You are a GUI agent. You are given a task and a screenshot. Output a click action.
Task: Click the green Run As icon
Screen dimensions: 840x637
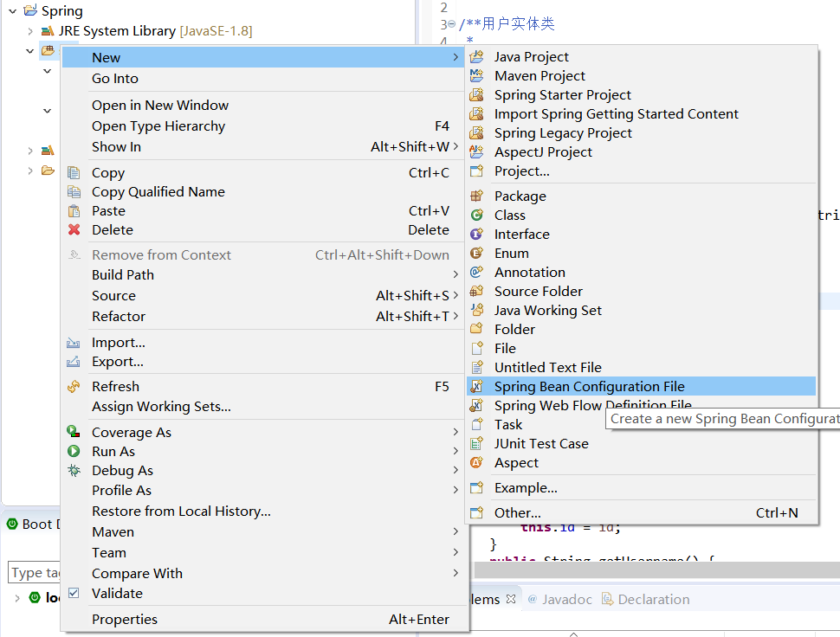74,451
